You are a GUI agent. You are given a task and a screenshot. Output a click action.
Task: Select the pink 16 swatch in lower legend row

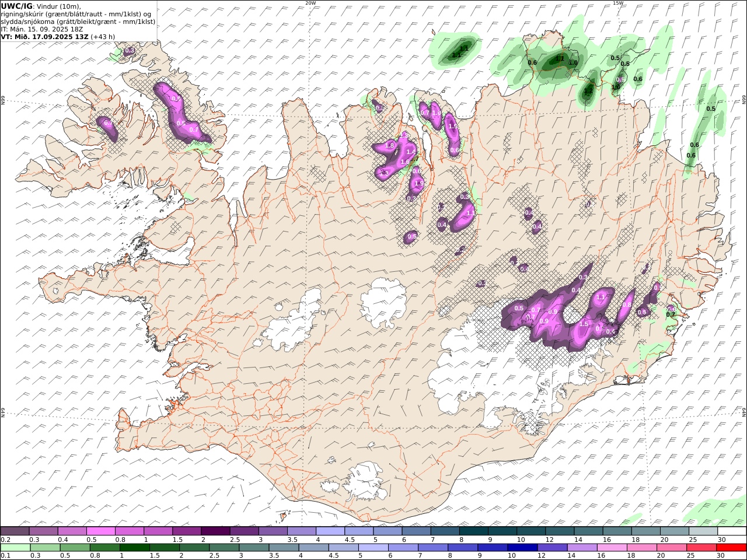[x=612, y=548]
